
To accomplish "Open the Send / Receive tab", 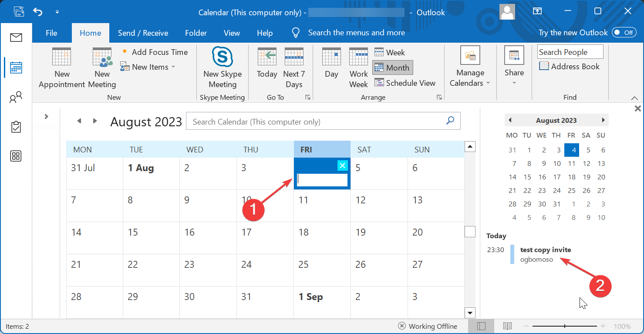I will click(143, 33).
